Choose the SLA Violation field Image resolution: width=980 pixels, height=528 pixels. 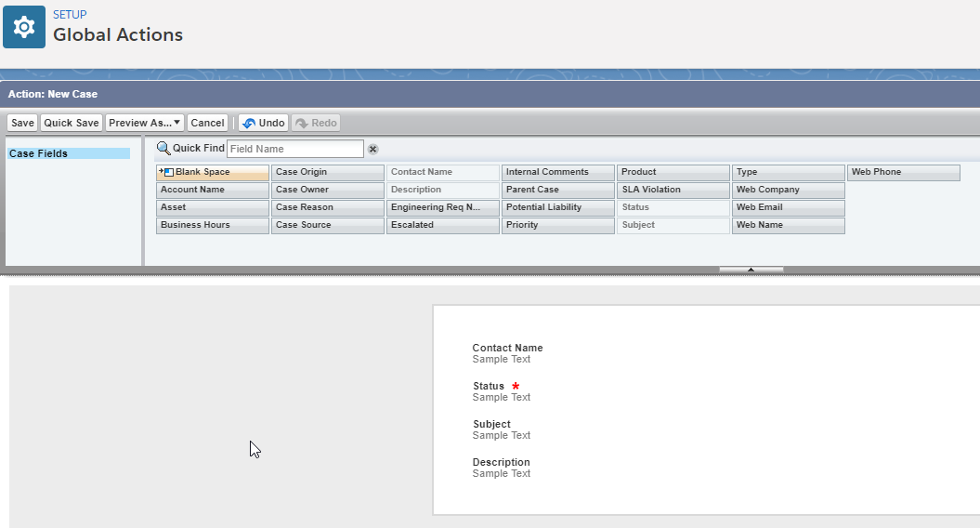673,191
